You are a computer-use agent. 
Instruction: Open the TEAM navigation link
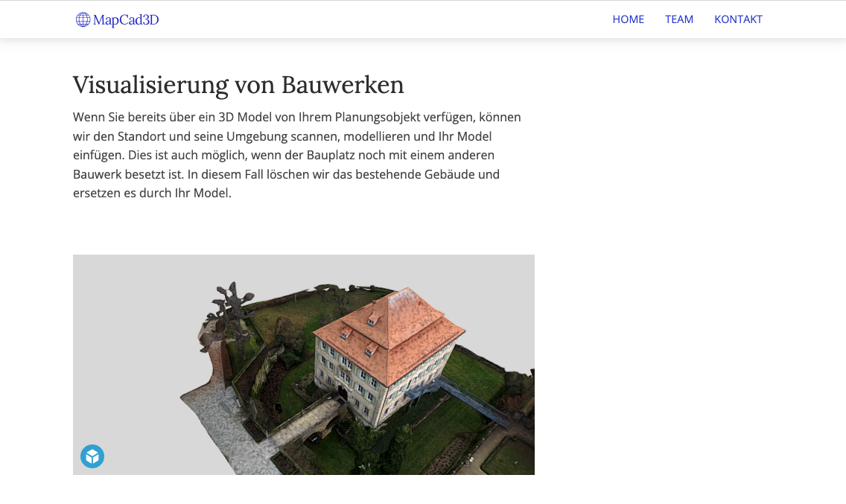tap(678, 19)
